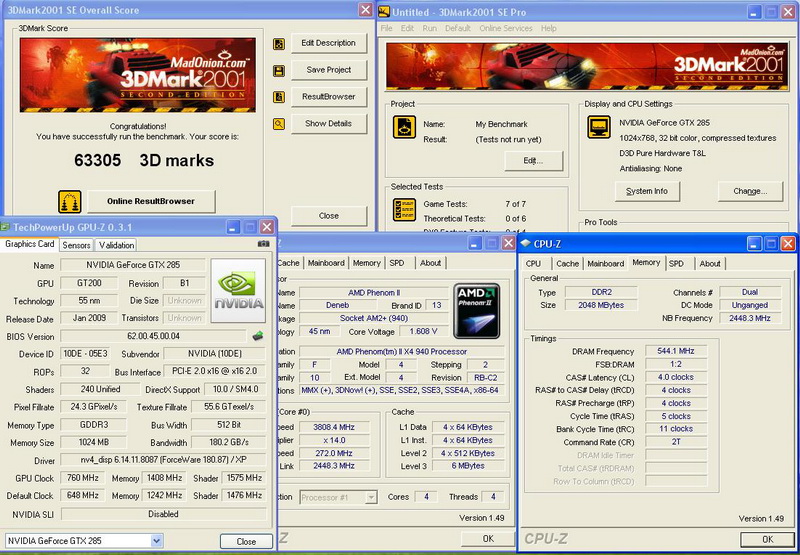Click the Bandwidth 180.2 GB/s field
Screen dimensions: 800x555
[x=229, y=442]
